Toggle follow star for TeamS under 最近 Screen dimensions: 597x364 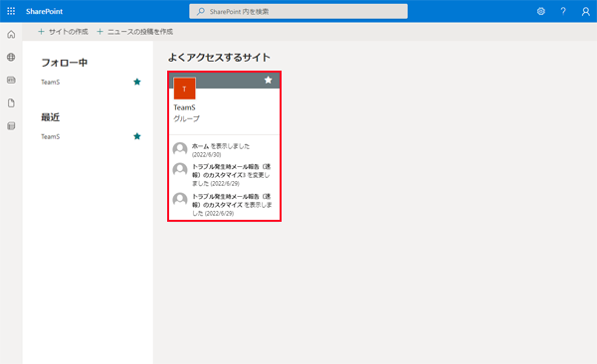[137, 136]
